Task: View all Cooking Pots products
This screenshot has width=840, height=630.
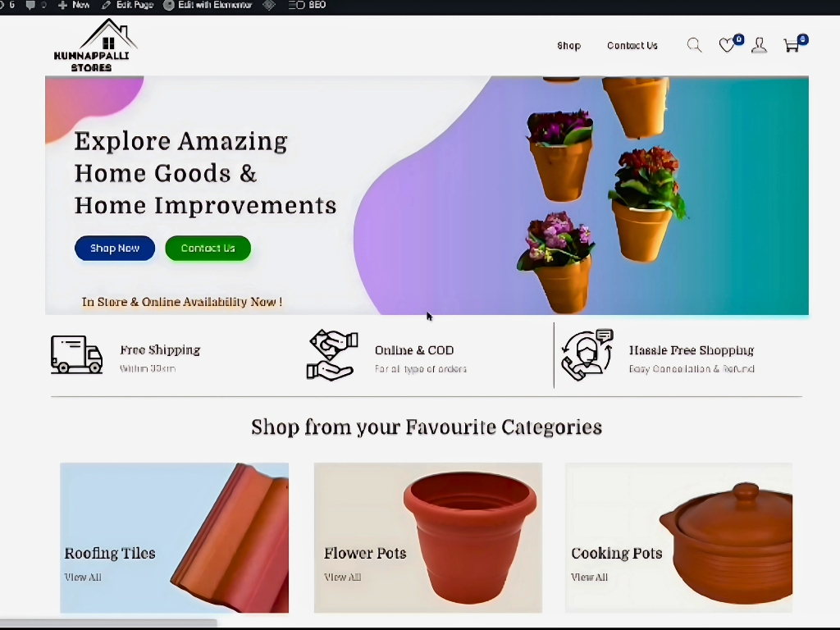Action: [x=589, y=577]
